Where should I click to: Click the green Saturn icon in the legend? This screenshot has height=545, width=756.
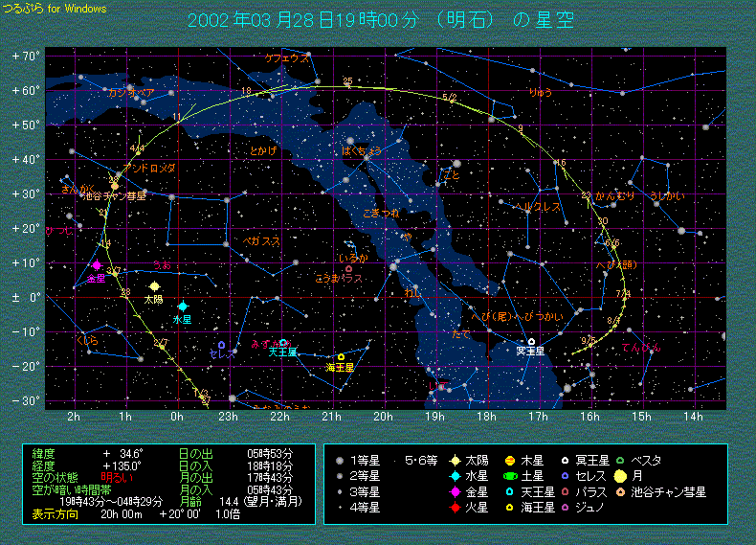point(511,476)
